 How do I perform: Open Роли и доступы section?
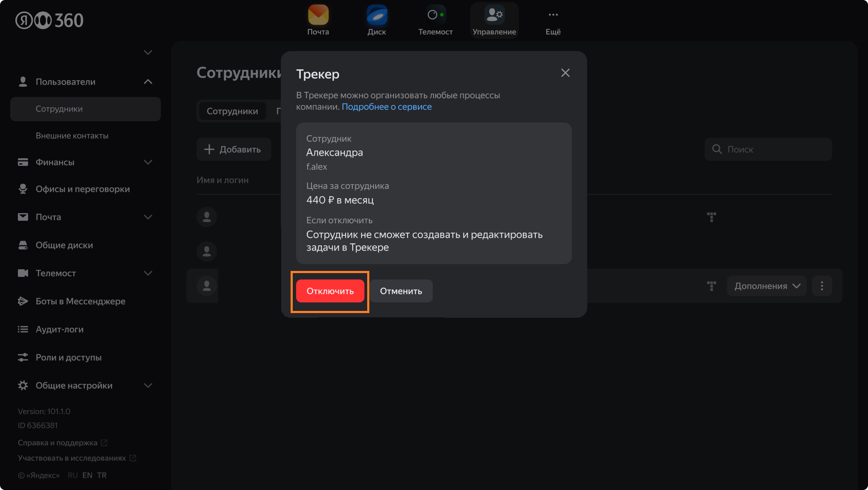point(69,357)
